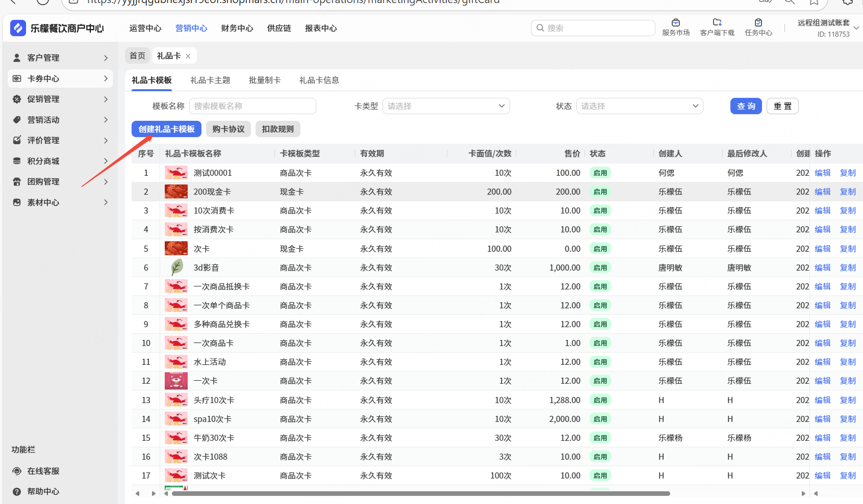Open the 财务中心 top menu

(x=237, y=28)
